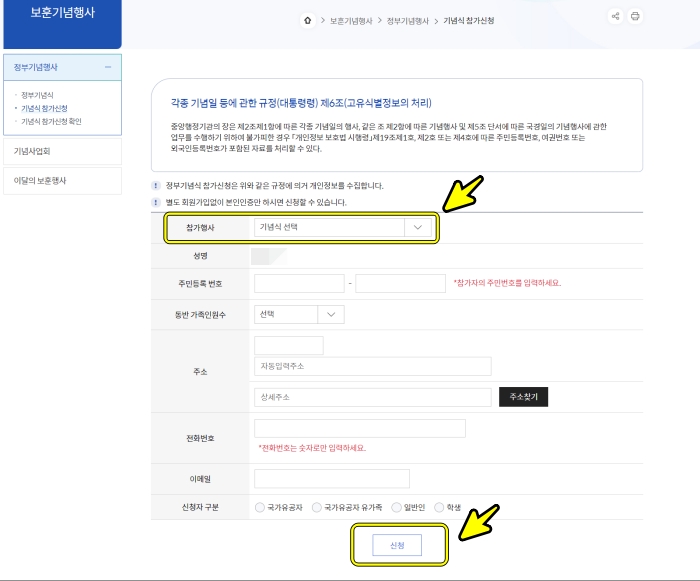Click the share icon at top right
The width and height of the screenshot is (700, 581).
click(616, 17)
